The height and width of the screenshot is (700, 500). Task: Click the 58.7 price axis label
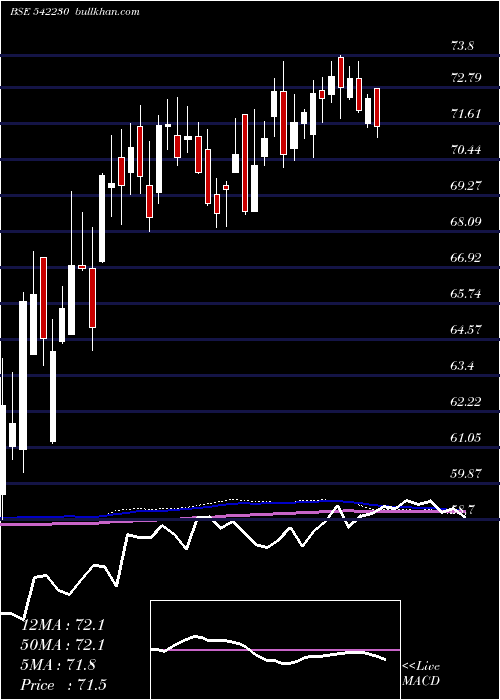(x=462, y=509)
